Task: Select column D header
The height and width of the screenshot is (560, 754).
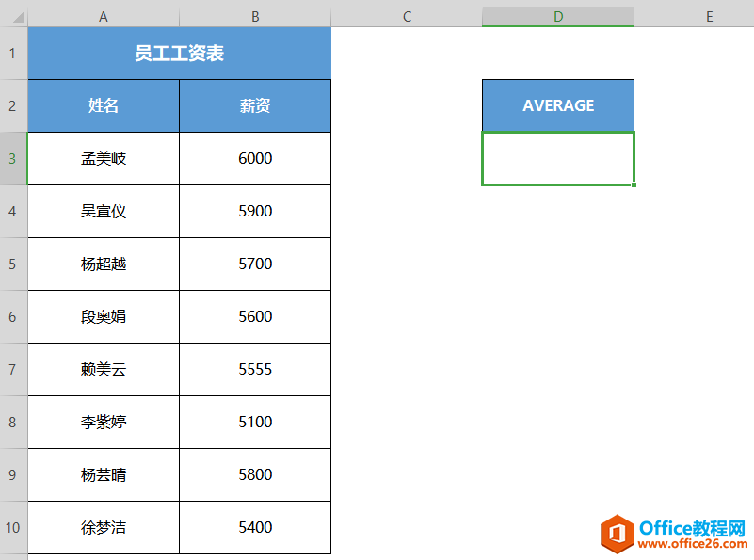Action: tap(557, 16)
